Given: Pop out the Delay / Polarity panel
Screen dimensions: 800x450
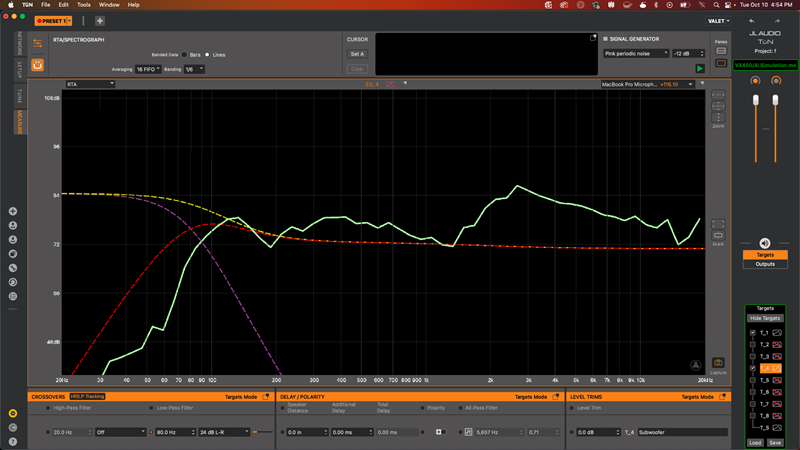Looking at the screenshot, I should click(556, 396).
